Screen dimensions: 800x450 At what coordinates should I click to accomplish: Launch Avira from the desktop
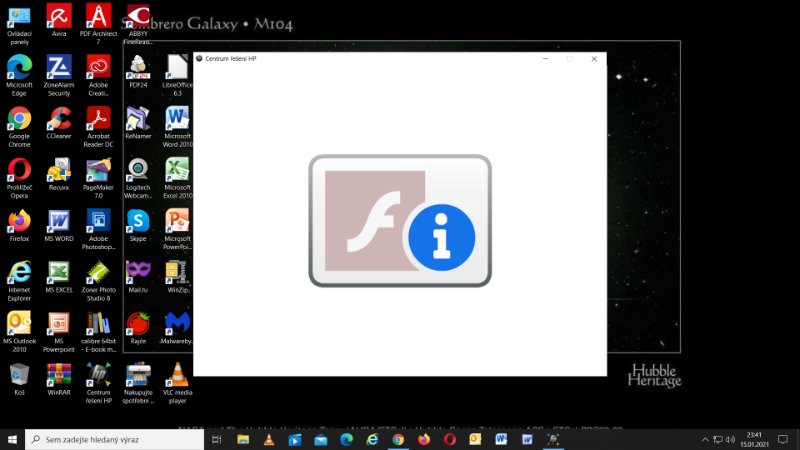click(x=59, y=21)
